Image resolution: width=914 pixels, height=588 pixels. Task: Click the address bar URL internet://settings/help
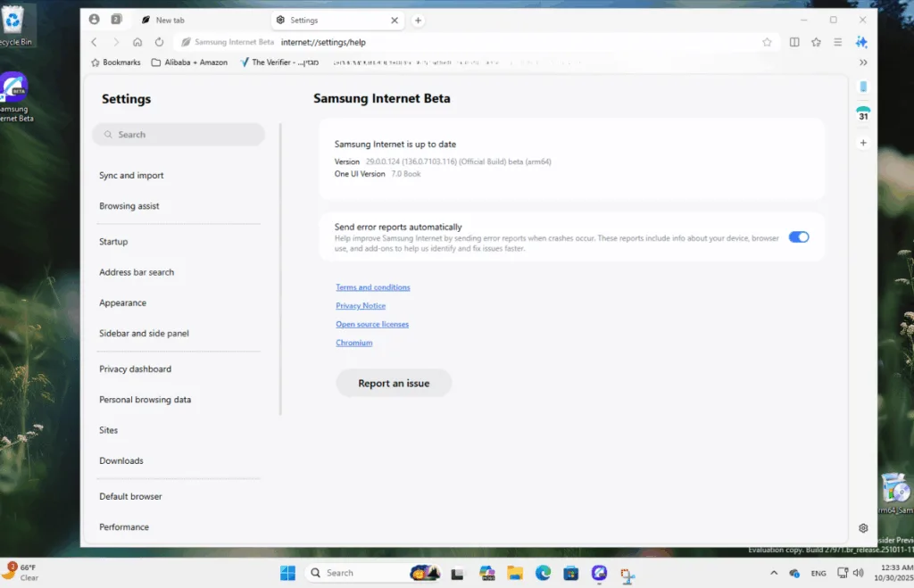[323, 42]
